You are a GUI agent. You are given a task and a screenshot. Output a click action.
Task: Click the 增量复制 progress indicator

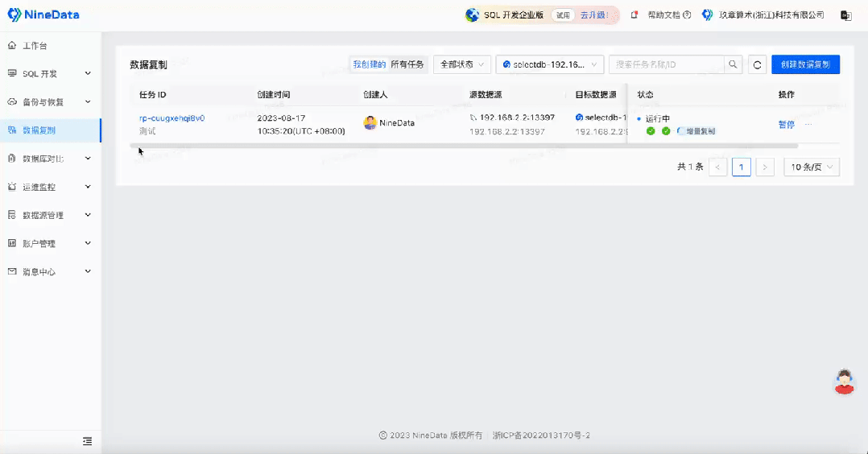tap(696, 131)
